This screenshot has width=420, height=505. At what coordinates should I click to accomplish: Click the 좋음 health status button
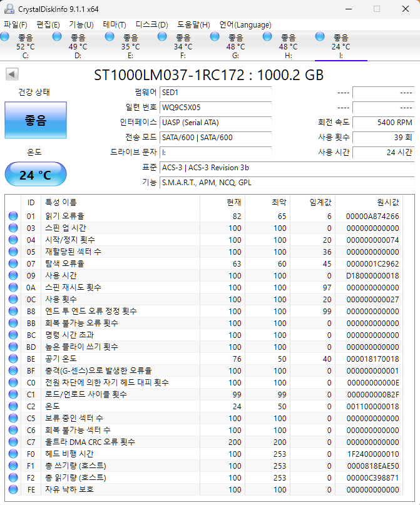36,120
